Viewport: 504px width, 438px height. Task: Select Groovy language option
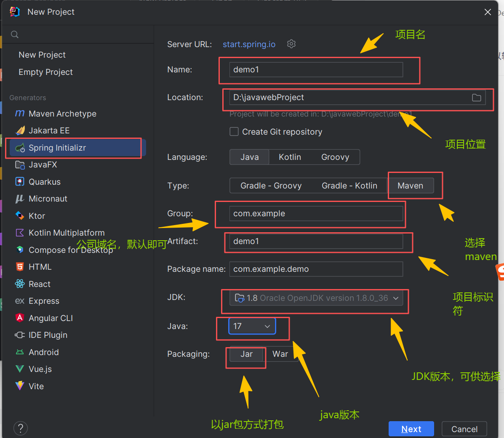[335, 157]
